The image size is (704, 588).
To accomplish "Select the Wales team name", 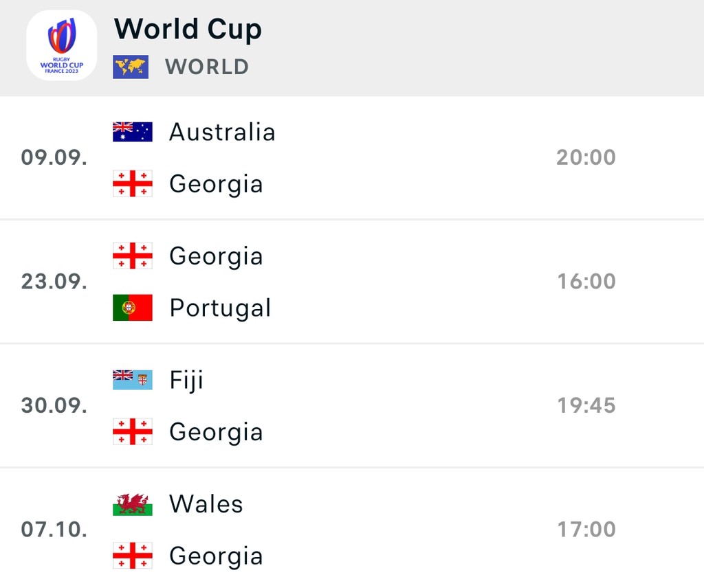I will point(206,504).
